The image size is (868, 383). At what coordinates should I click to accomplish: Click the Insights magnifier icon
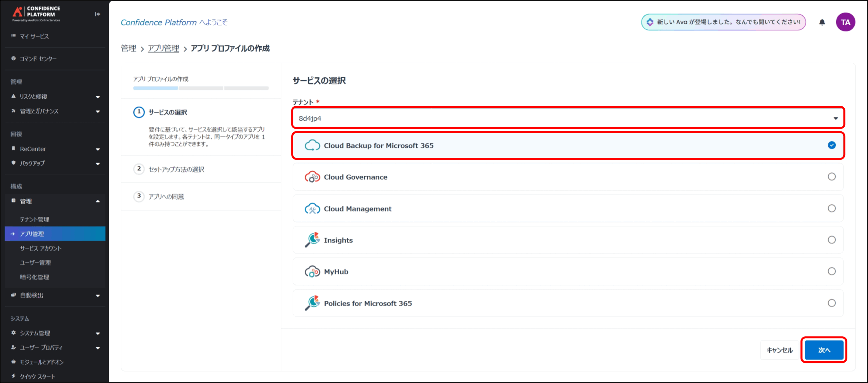(x=312, y=240)
